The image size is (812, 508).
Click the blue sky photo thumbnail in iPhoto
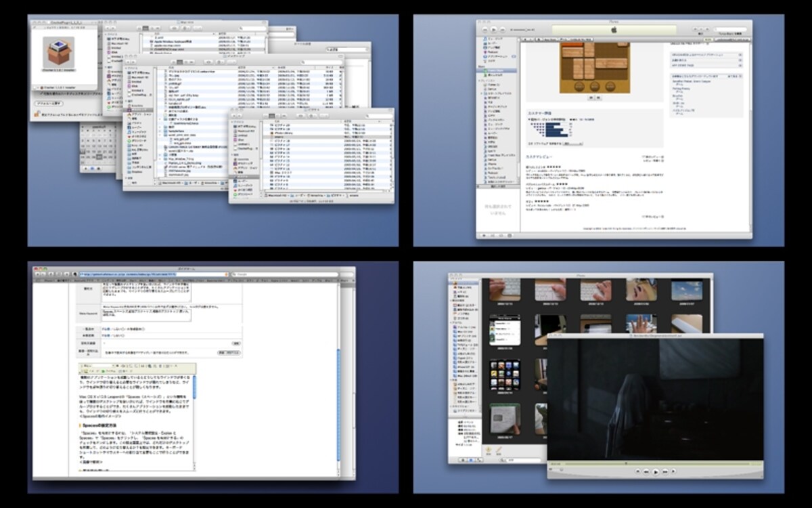687,289
